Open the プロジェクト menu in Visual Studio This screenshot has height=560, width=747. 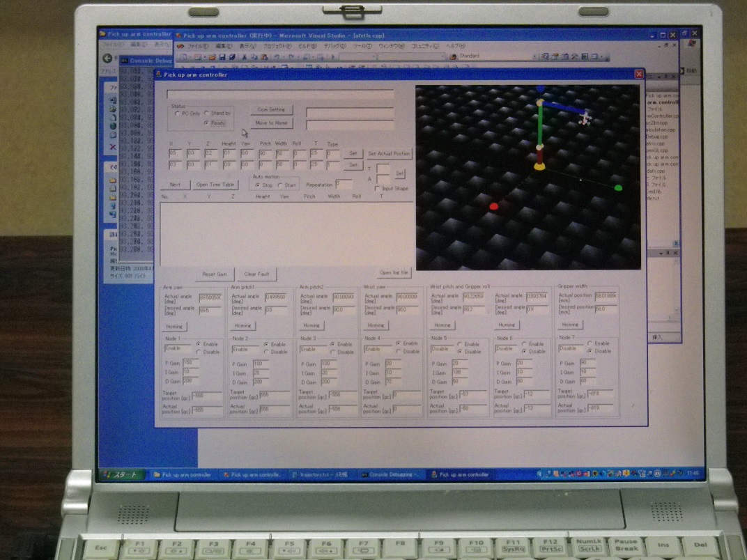coord(277,46)
